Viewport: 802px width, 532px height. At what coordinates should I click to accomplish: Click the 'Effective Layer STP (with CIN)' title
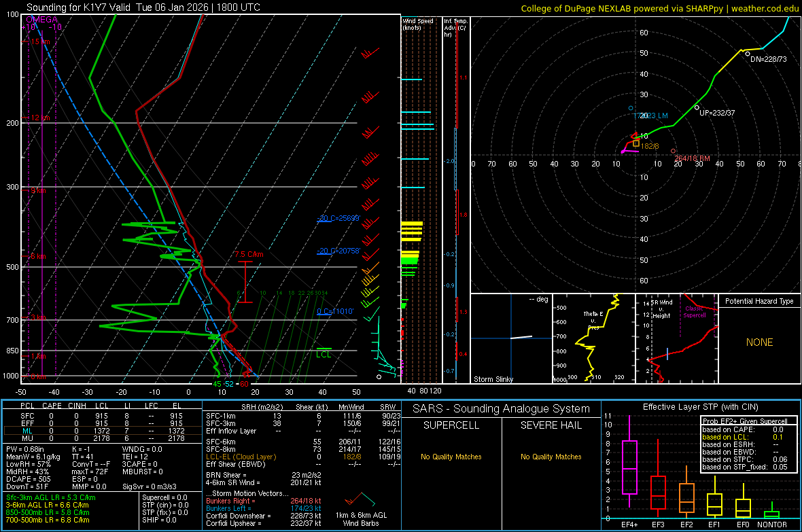tap(700, 407)
